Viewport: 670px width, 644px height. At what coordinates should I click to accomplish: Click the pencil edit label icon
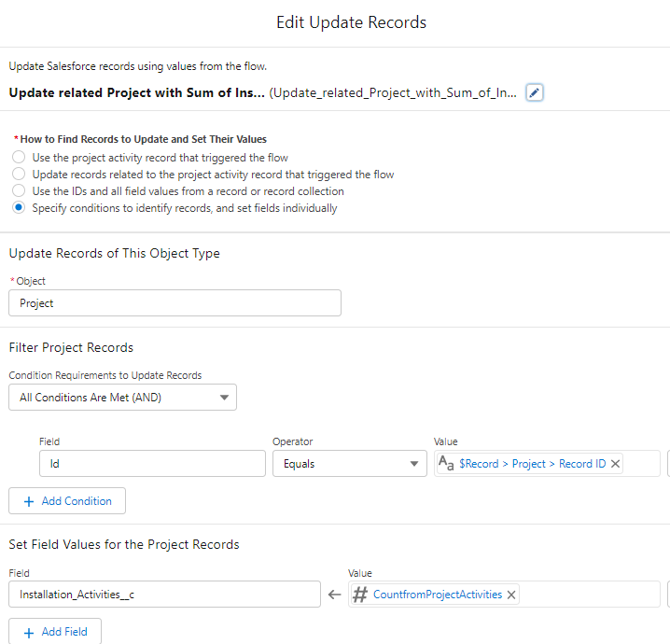point(535,92)
